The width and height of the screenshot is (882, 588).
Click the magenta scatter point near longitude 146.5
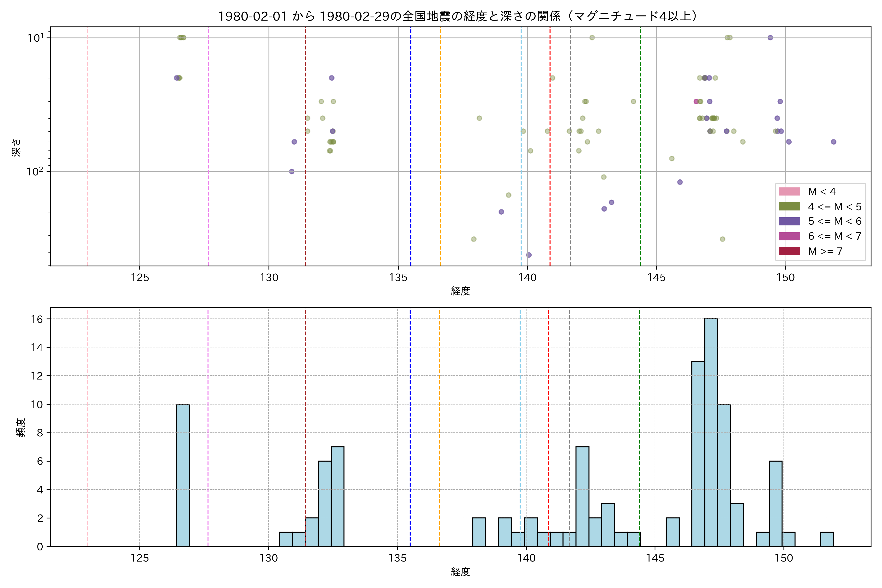click(696, 102)
